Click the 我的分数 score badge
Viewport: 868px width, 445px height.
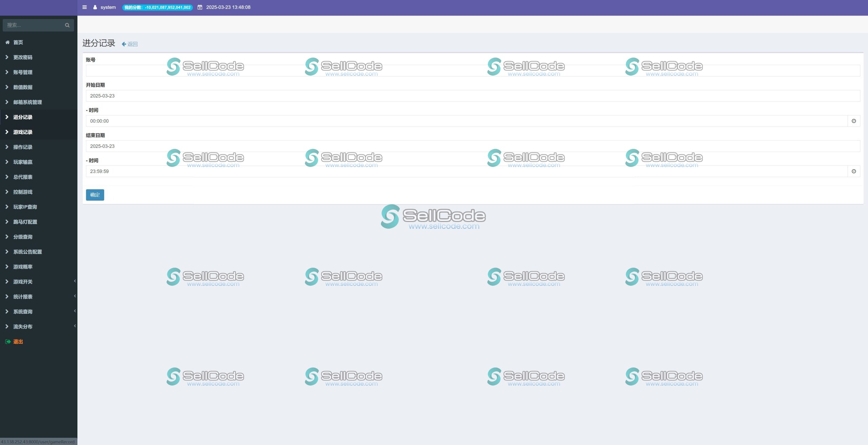tap(157, 7)
